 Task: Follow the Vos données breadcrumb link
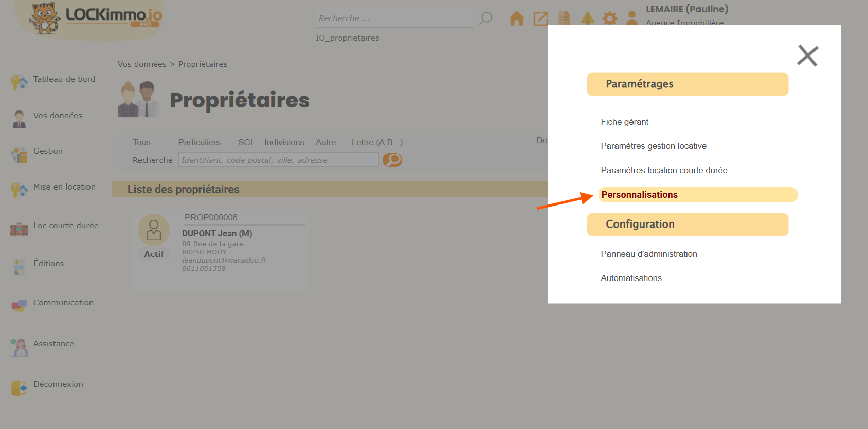point(142,64)
